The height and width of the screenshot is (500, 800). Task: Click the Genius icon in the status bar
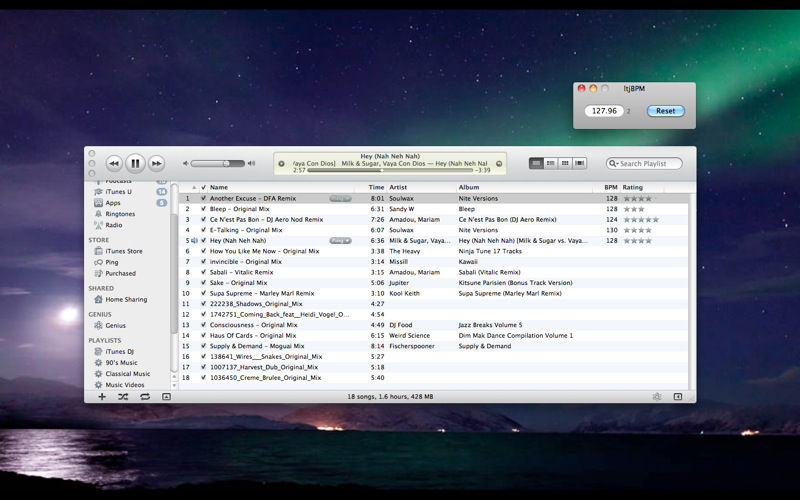point(657,396)
